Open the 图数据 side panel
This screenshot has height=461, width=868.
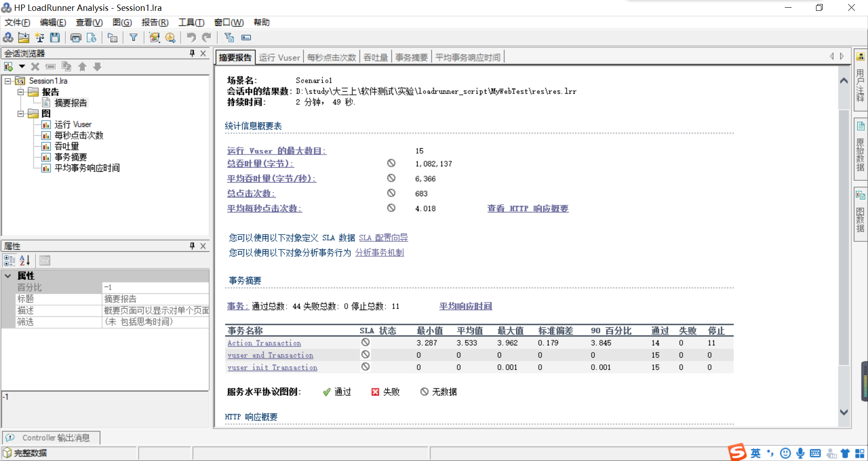pyautogui.click(x=860, y=214)
